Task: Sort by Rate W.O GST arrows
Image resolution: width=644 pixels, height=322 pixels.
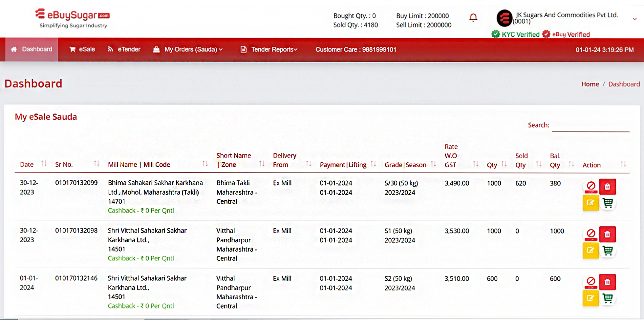Action: point(476,163)
